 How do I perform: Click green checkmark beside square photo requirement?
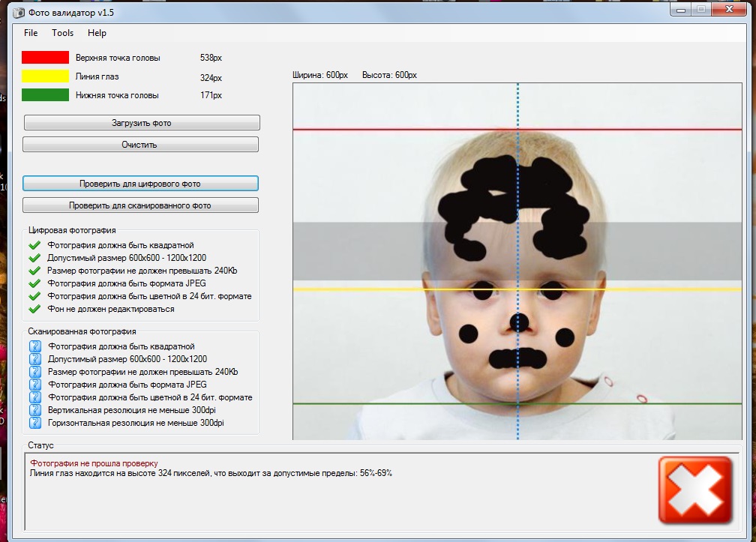[x=34, y=245]
